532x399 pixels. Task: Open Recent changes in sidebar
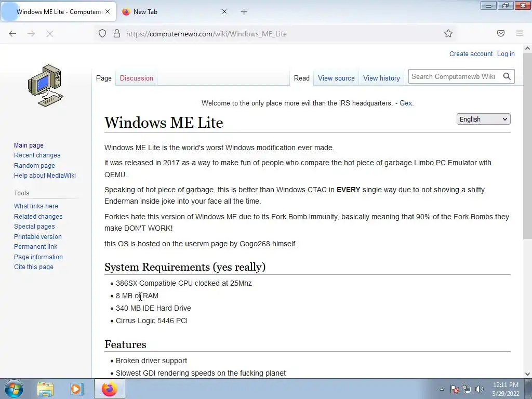[x=37, y=155]
